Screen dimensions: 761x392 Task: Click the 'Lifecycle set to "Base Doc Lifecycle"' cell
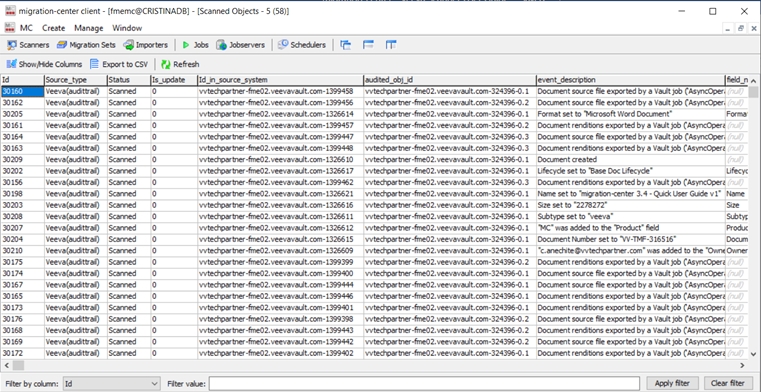[x=630, y=171]
